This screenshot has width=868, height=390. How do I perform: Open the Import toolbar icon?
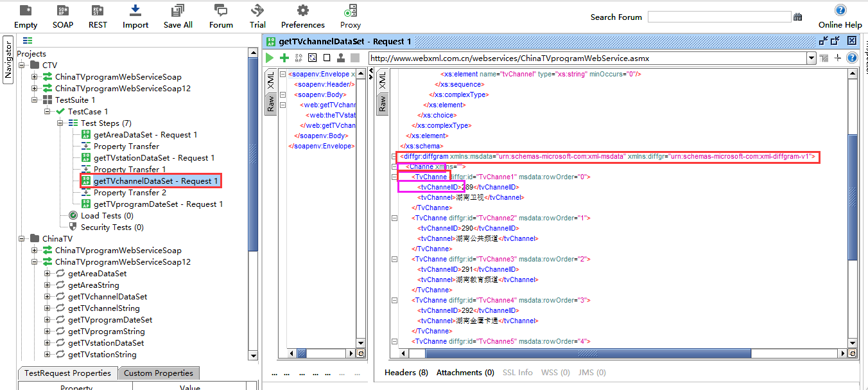click(135, 17)
